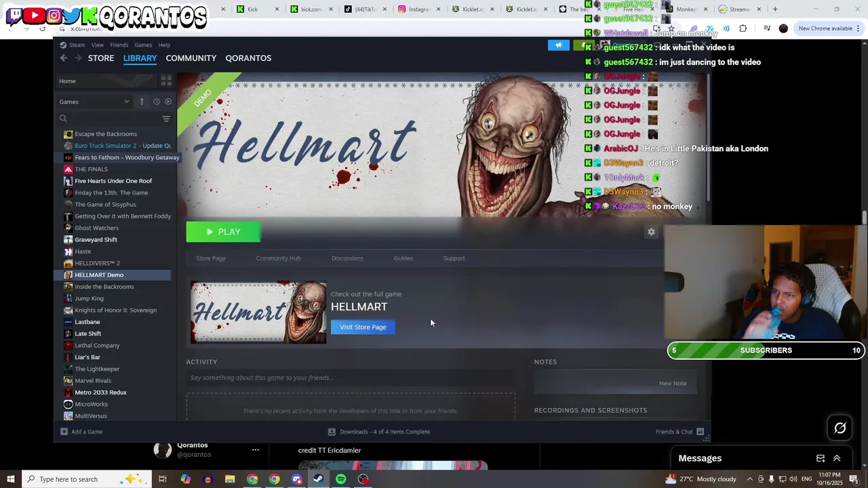Viewport: 868px width, 488px height.
Task: Open the Windows notification center icon
Action: point(854,479)
